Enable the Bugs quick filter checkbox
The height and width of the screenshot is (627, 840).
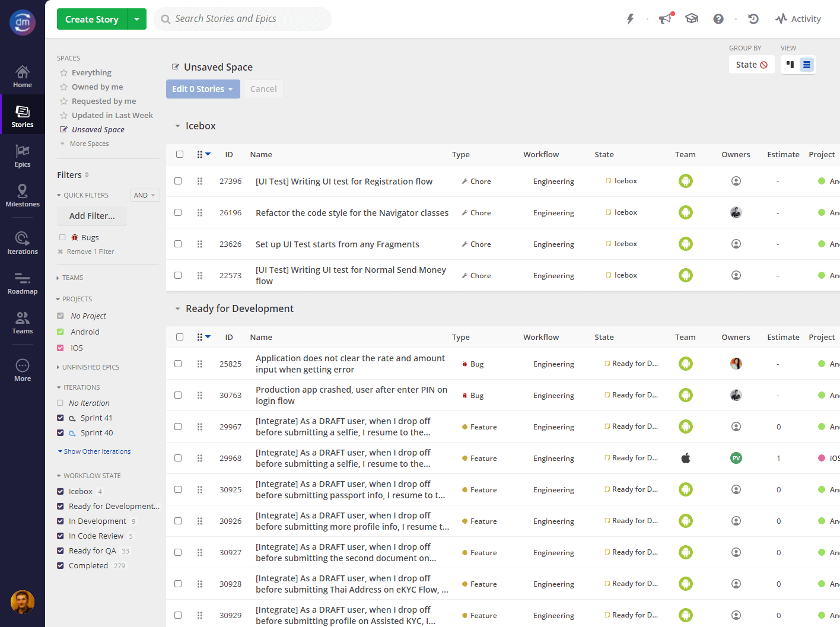62,237
